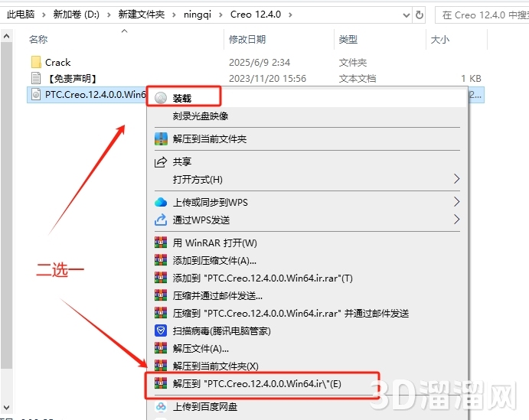
Task: Click the date 2023/11/20 15:56
Action: (267, 79)
